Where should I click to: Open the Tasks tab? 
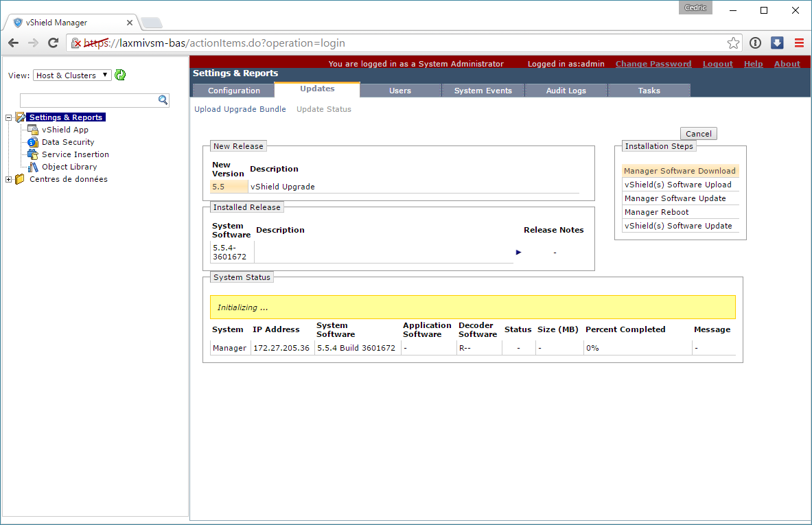(x=649, y=91)
